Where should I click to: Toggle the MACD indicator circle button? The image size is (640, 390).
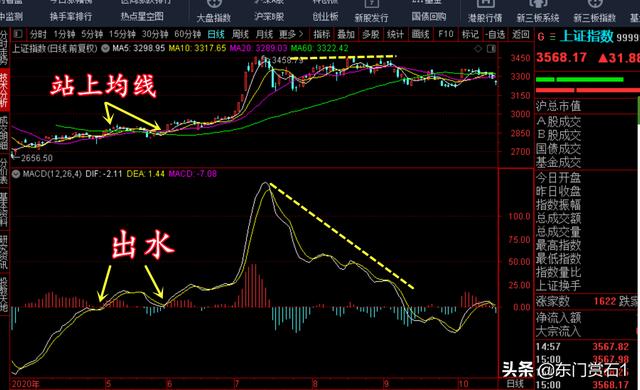point(16,174)
